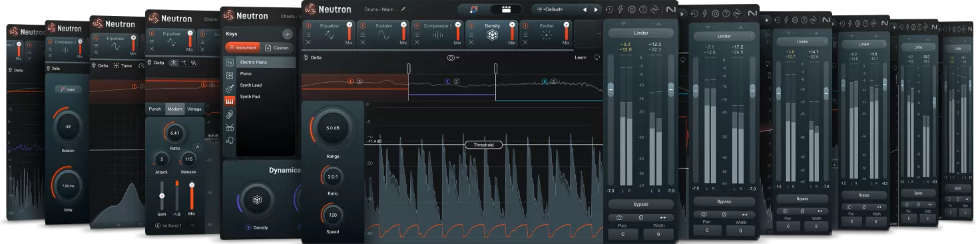Bypass the purple mid band power toggle

(x=447, y=81)
